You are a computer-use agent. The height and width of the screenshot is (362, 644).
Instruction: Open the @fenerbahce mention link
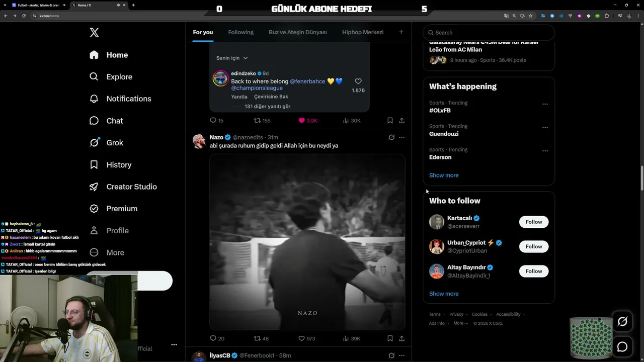click(307, 81)
